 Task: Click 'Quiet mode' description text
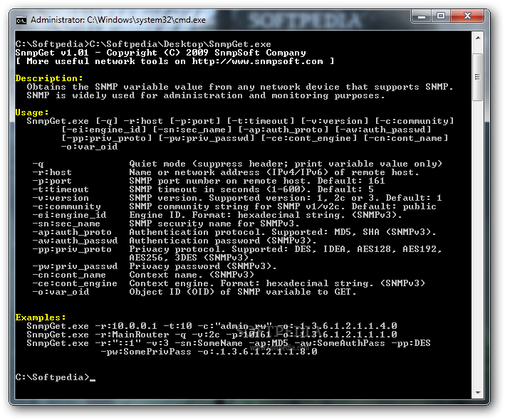(x=157, y=164)
